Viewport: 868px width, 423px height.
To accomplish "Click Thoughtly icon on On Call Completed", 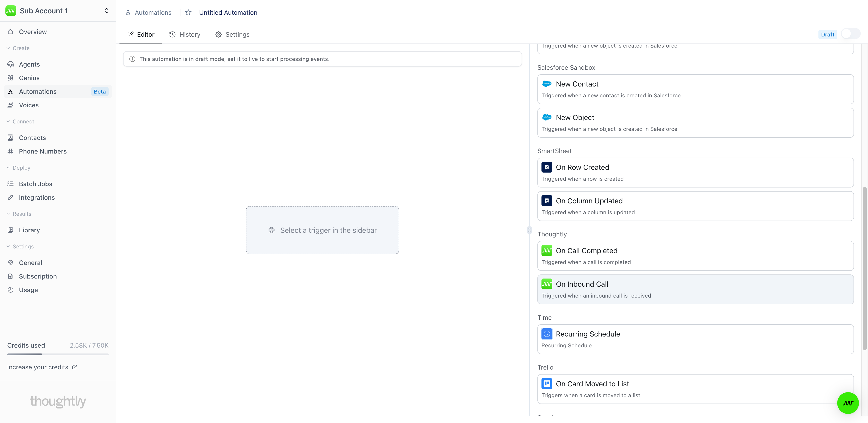I will click(x=546, y=251).
